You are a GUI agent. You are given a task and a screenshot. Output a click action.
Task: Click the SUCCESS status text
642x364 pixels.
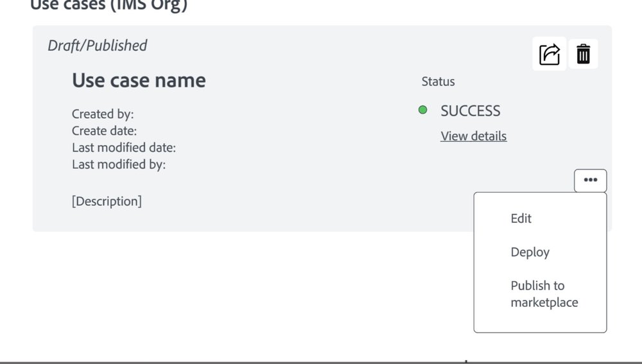pos(470,111)
